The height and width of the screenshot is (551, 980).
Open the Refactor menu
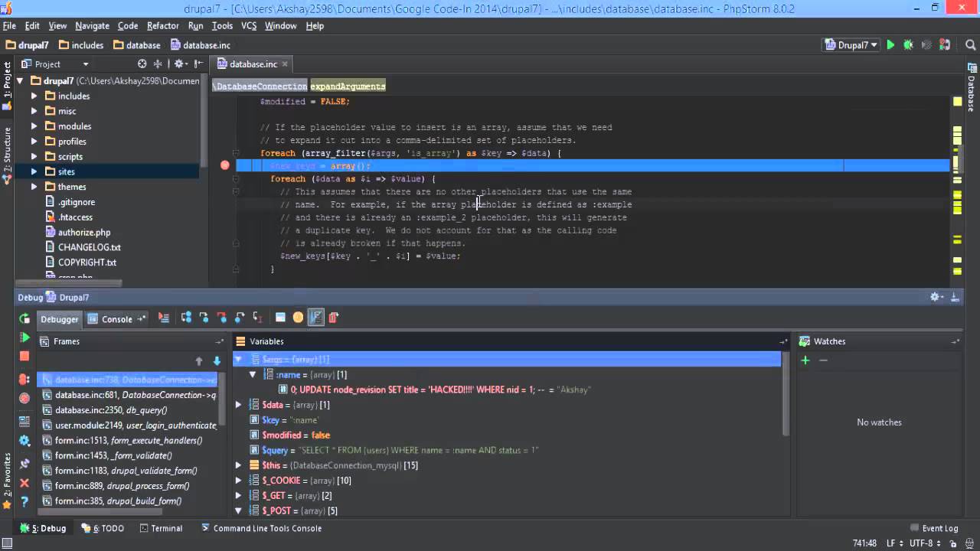[x=162, y=25]
